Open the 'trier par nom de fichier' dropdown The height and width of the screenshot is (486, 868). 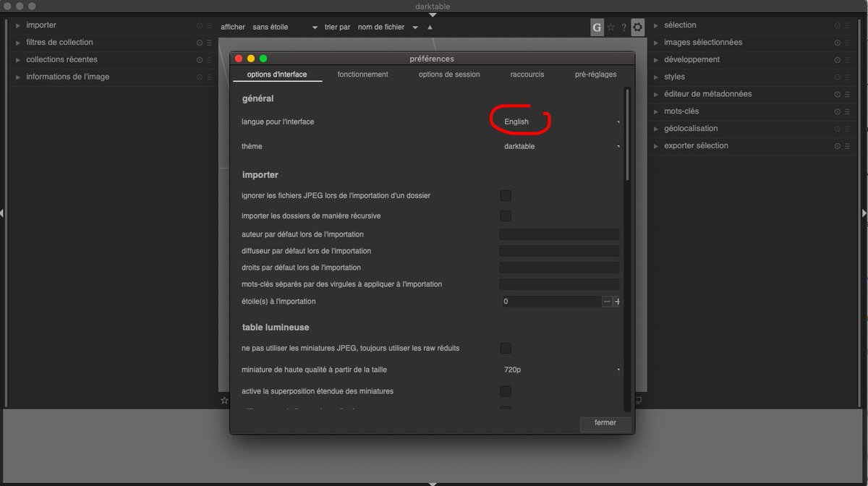point(387,27)
